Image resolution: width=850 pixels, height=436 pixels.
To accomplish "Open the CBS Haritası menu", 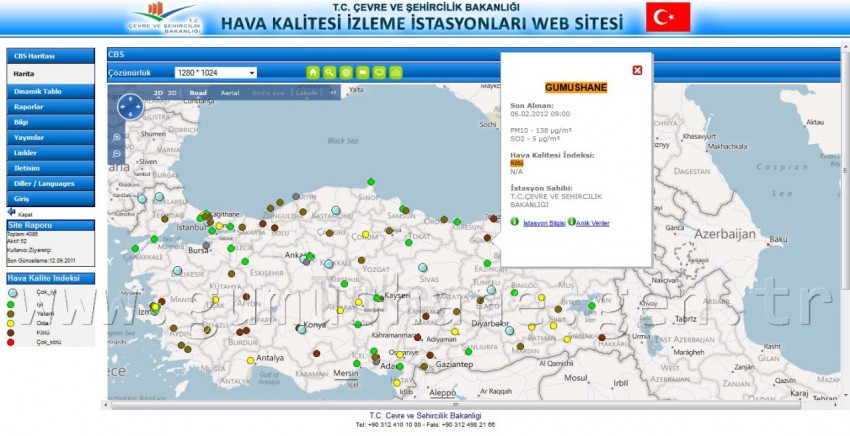I will 50,56.
